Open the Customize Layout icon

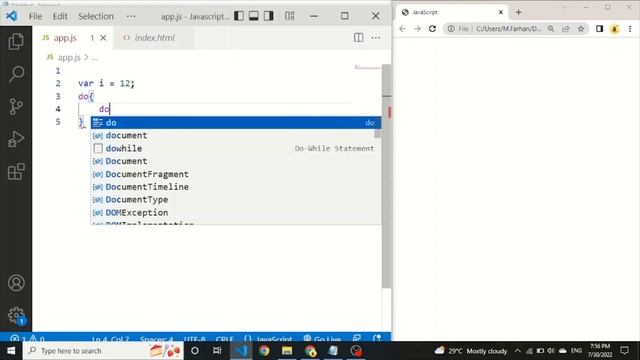tap(290, 16)
